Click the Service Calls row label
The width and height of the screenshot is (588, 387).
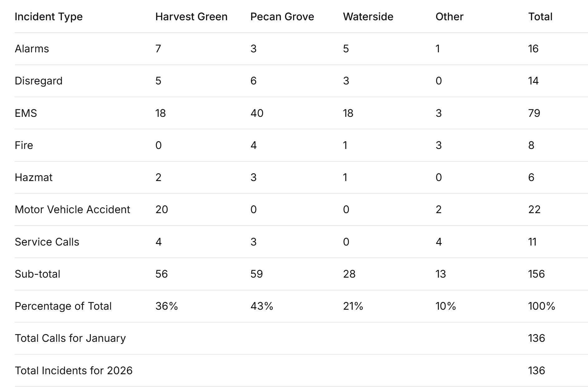coord(47,242)
